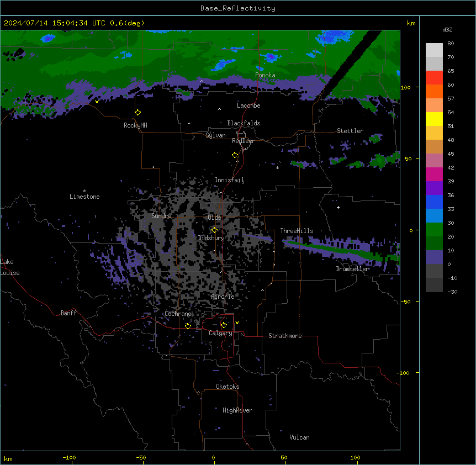Click the yellow station marker above Calgary label
Screen dimensions: 476x465
(x=224, y=325)
